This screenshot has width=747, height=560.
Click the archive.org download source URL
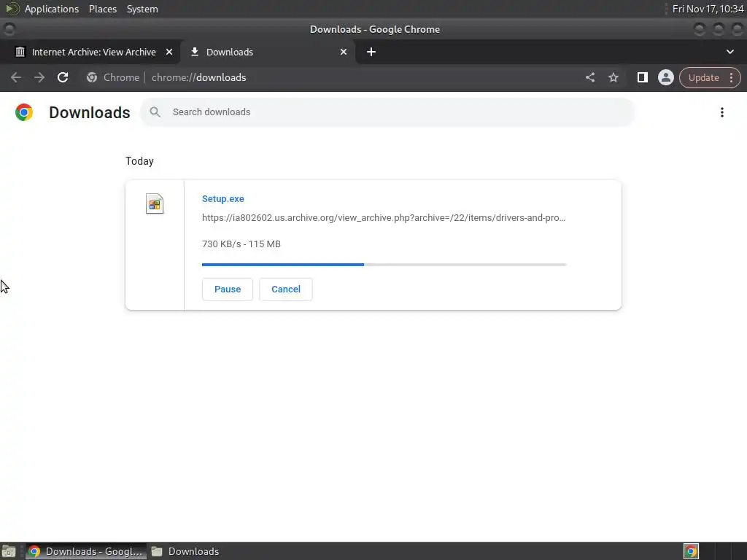pyautogui.click(x=384, y=217)
